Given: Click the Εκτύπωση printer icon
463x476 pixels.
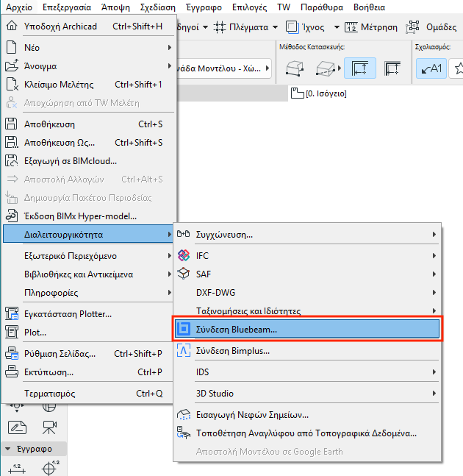Looking at the screenshot, I should [x=12, y=372].
